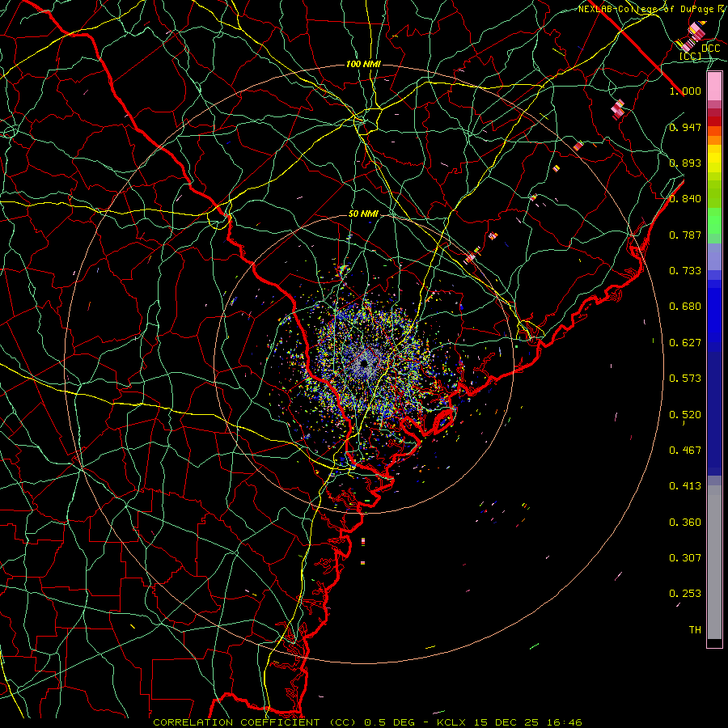Select the 0.467 scale value
Screen dimensions: 728x728
(685, 451)
